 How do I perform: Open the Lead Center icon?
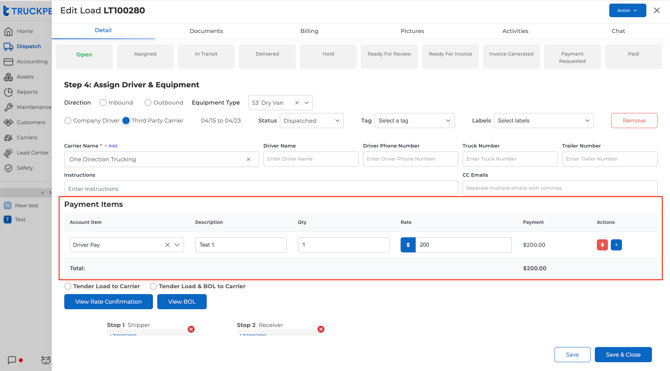pyautogui.click(x=8, y=153)
